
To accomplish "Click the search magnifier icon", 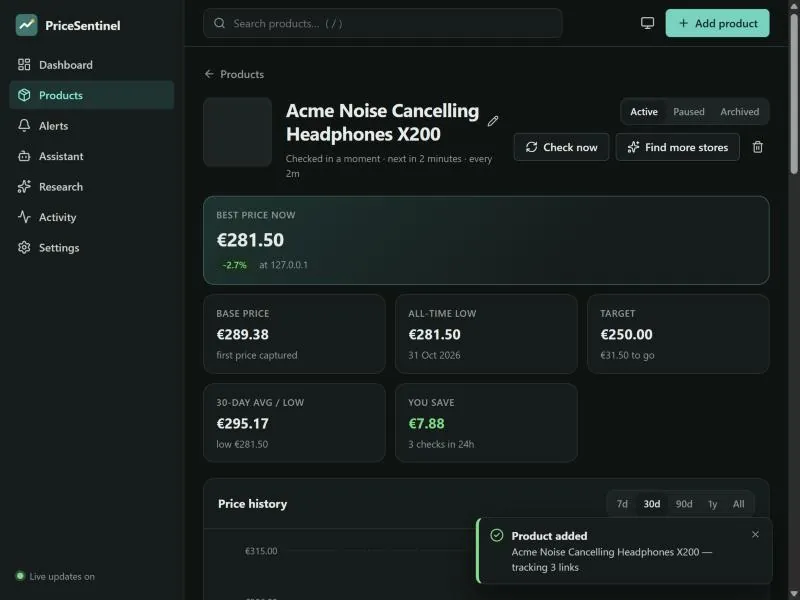I will pos(219,23).
